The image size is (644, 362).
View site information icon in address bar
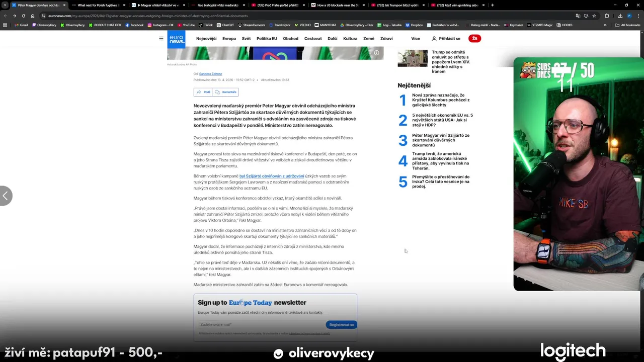coord(43,16)
